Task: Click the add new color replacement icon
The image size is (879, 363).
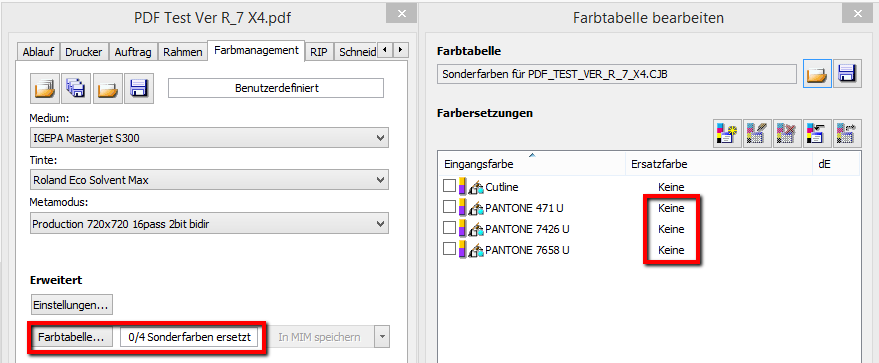Action: click(727, 134)
